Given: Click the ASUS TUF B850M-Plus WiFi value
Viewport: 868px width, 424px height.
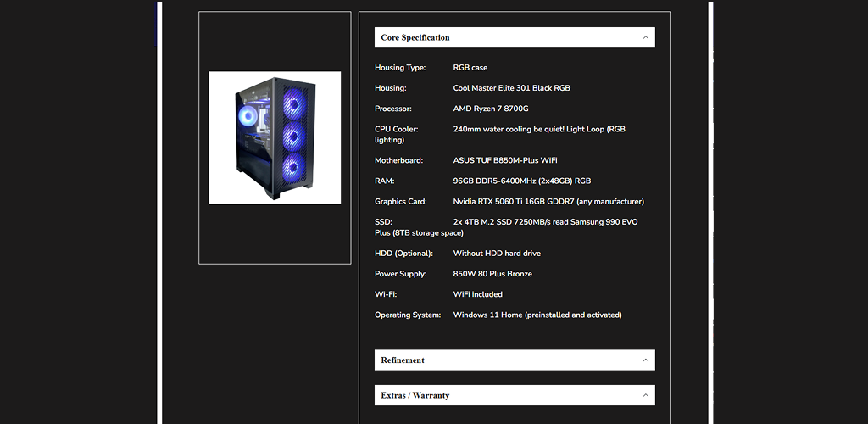Looking at the screenshot, I should click(505, 160).
